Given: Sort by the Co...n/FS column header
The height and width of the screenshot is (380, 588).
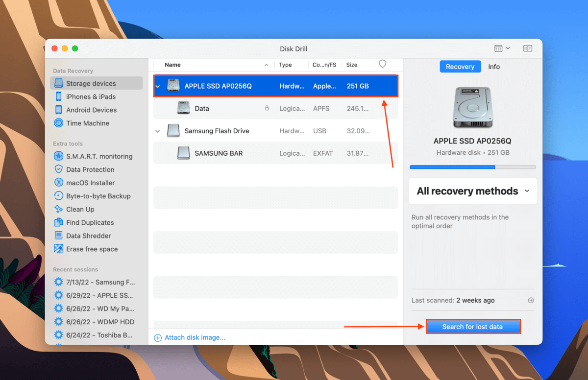Looking at the screenshot, I should coord(324,65).
